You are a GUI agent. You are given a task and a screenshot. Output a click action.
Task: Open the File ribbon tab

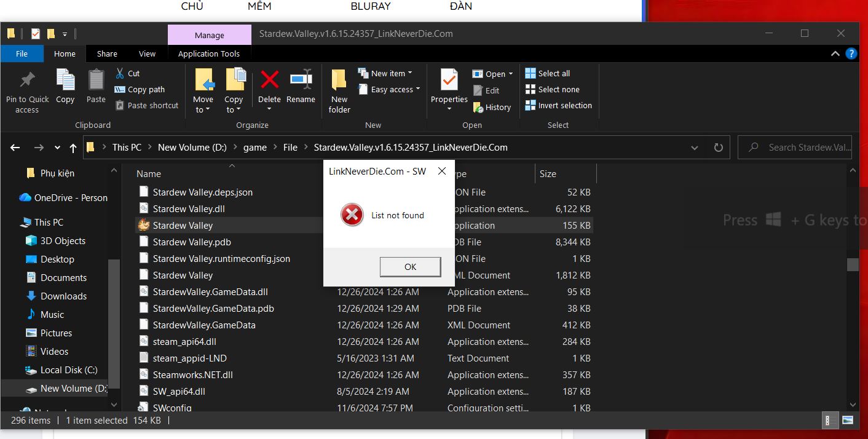pyautogui.click(x=22, y=53)
